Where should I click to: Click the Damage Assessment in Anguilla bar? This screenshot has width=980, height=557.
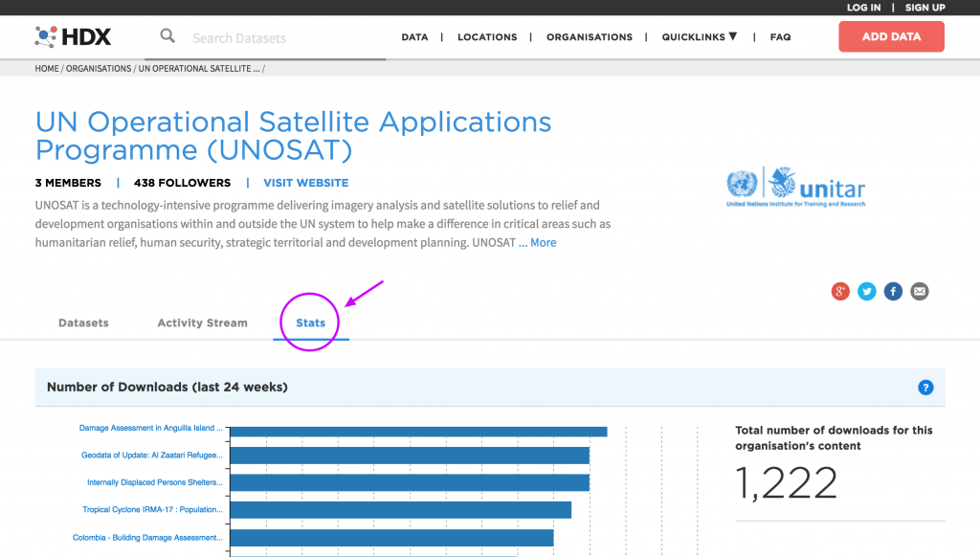[x=419, y=432]
